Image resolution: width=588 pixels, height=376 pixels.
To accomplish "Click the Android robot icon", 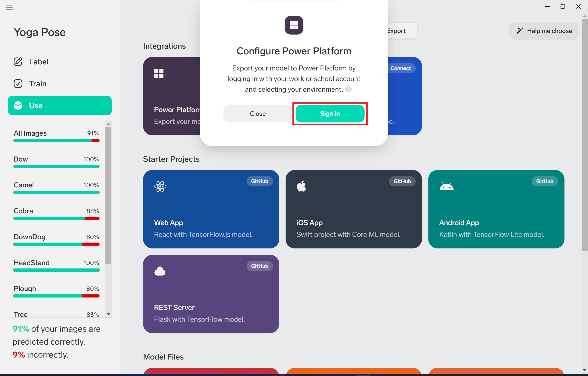I will point(446,186).
